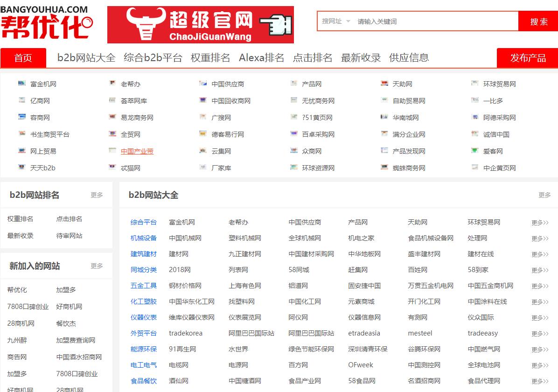Click the red 搜索 button
The image size is (558, 392).
click(x=538, y=21)
